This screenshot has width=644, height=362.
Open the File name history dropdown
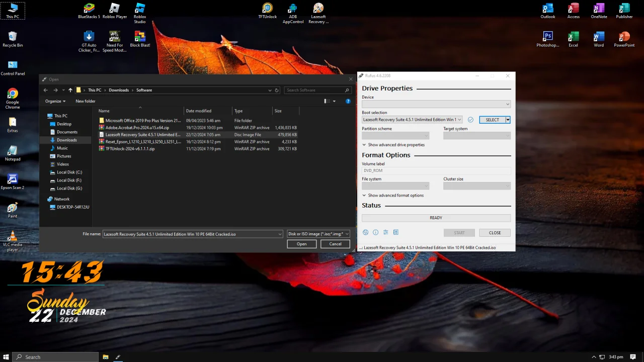point(280,234)
